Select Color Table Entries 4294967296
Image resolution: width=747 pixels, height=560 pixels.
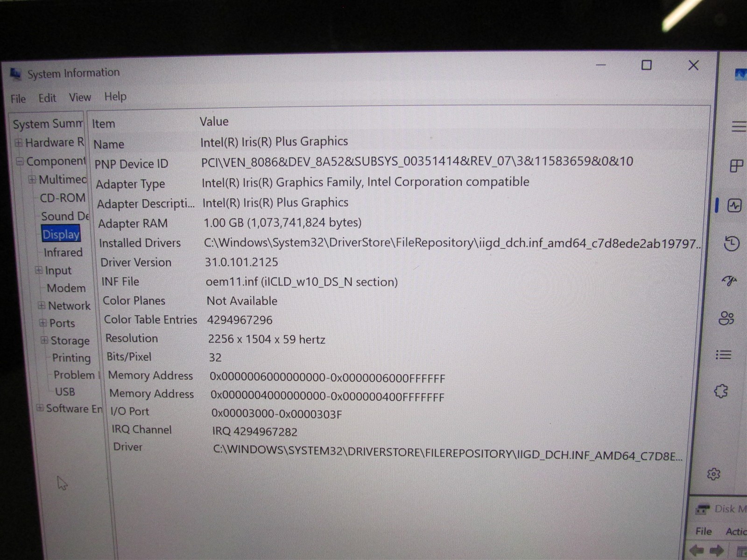click(x=240, y=320)
